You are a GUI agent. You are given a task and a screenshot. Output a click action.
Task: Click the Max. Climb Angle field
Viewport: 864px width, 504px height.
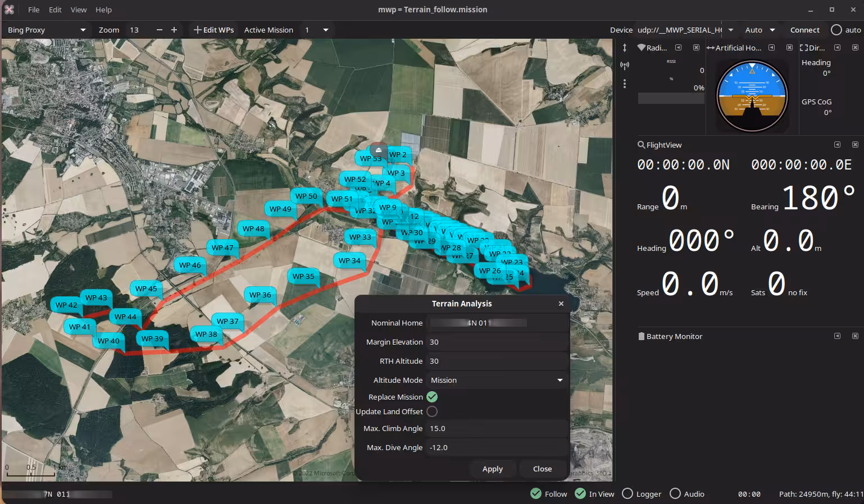coord(497,428)
